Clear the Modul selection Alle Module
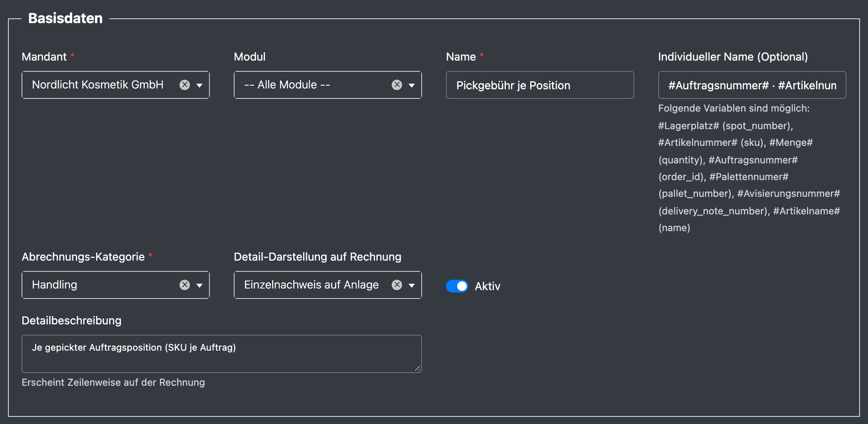The width and height of the screenshot is (868, 424). coord(397,85)
